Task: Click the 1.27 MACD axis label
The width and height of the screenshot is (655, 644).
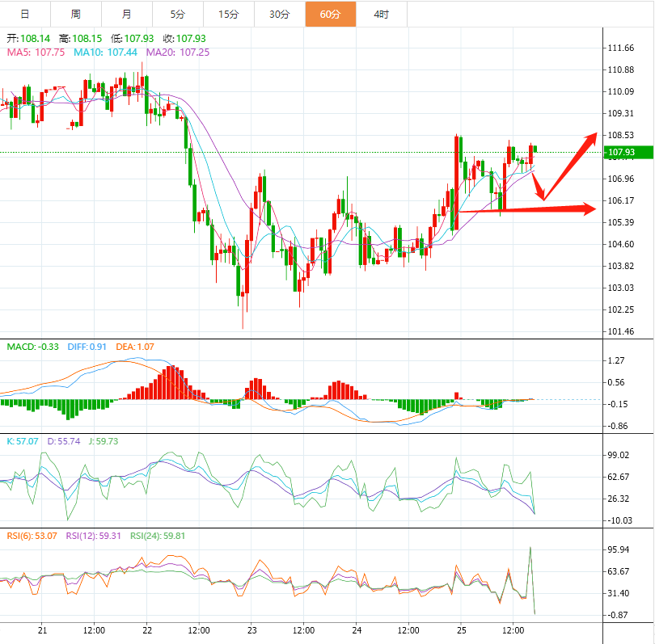Action: click(616, 360)
